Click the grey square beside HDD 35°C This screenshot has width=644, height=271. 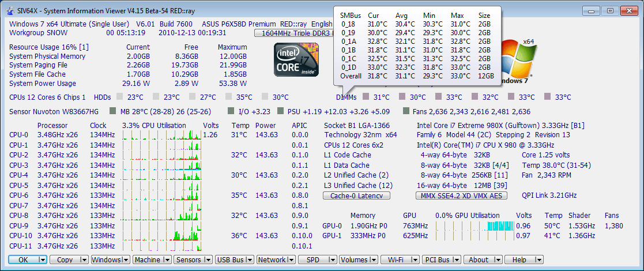pyautogui.click(x=228, y=97)
